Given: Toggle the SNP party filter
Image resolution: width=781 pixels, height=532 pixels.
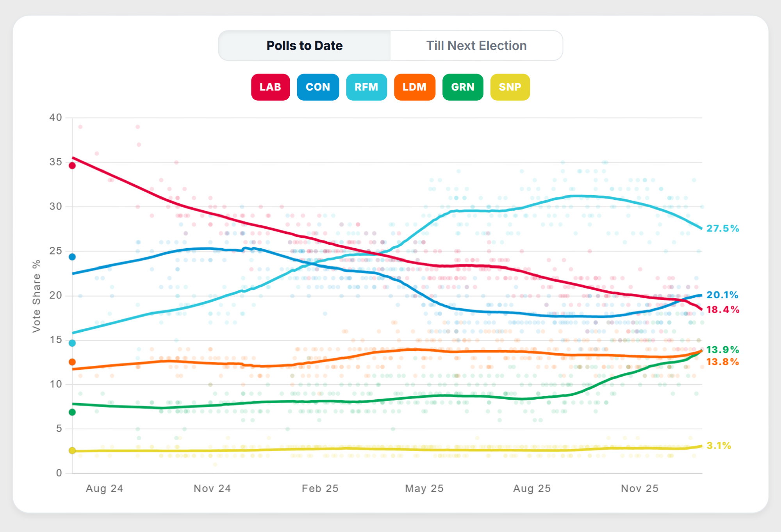Looking at the screenshot, I should pyautogui.click(x=510, y=87).
